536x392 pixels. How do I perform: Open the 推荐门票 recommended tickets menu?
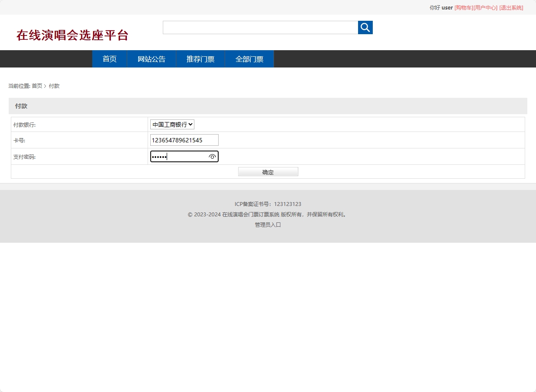pyautogui.click(x=200, y=59)
